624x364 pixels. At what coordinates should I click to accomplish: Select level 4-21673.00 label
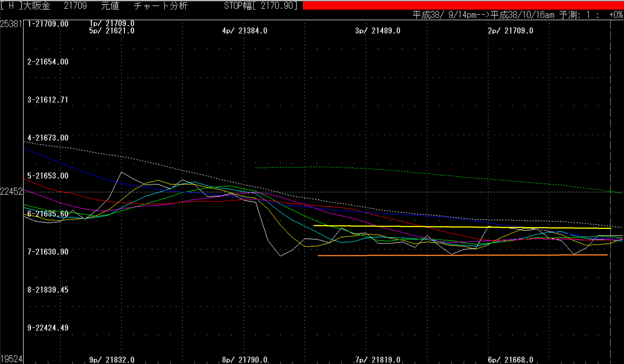(x=48, y=138)
